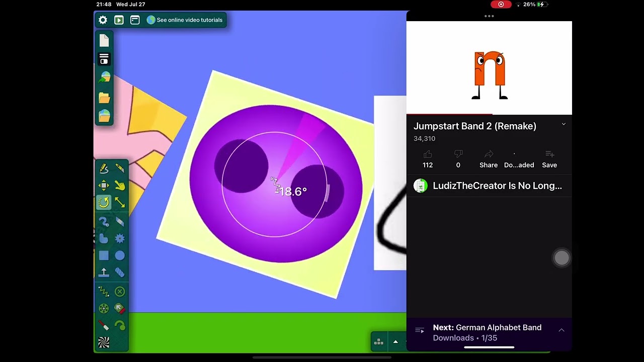Click the play-box icon in top toolbar
This screenshot has width=644, height=362.
(x=119, y=20)
